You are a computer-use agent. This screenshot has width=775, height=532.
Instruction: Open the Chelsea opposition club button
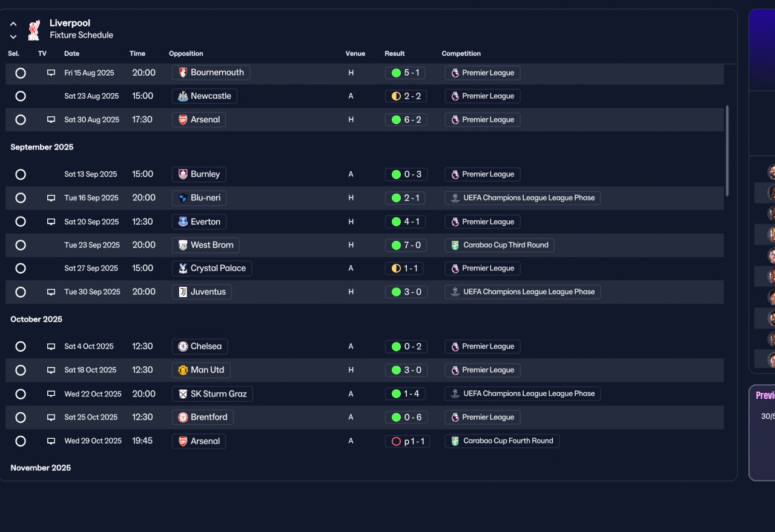(200, 347)
